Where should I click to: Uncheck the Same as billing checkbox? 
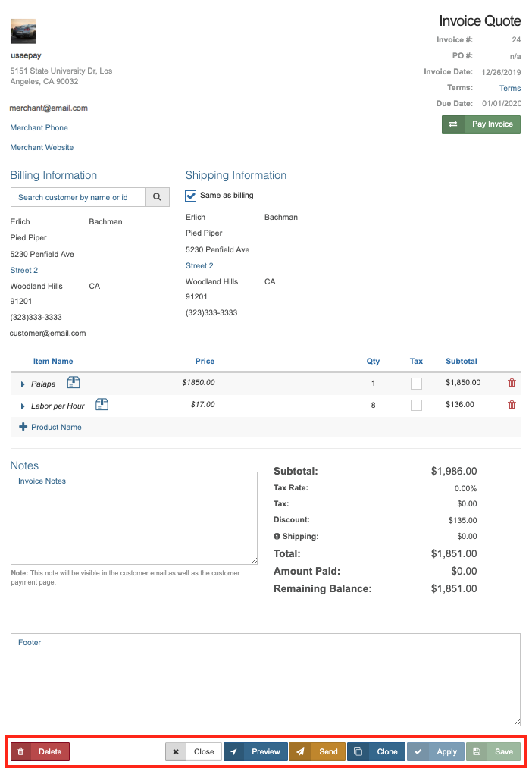[191, 196]
